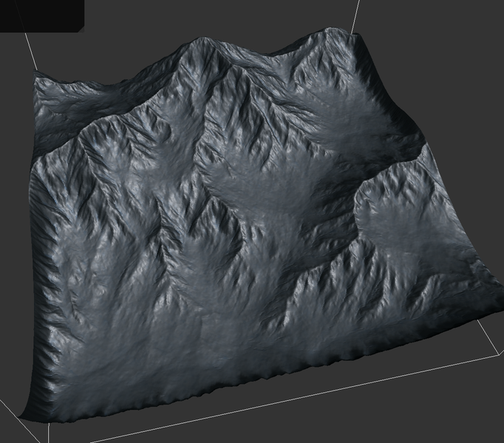Click the dark overlay panel in the viewport corner
The height and width of the screenshot is (443, 504).
point(42,16)
